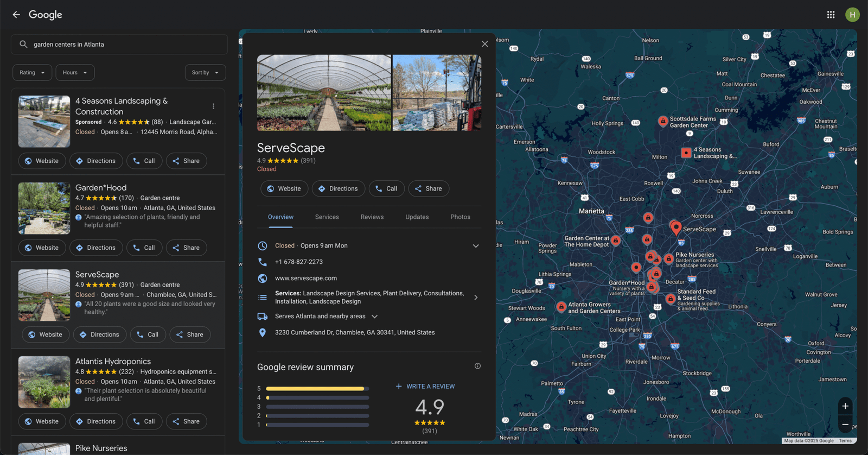The image size is (868, 455).
Task: Click the search magnifier icon
Action: point(23,45)
